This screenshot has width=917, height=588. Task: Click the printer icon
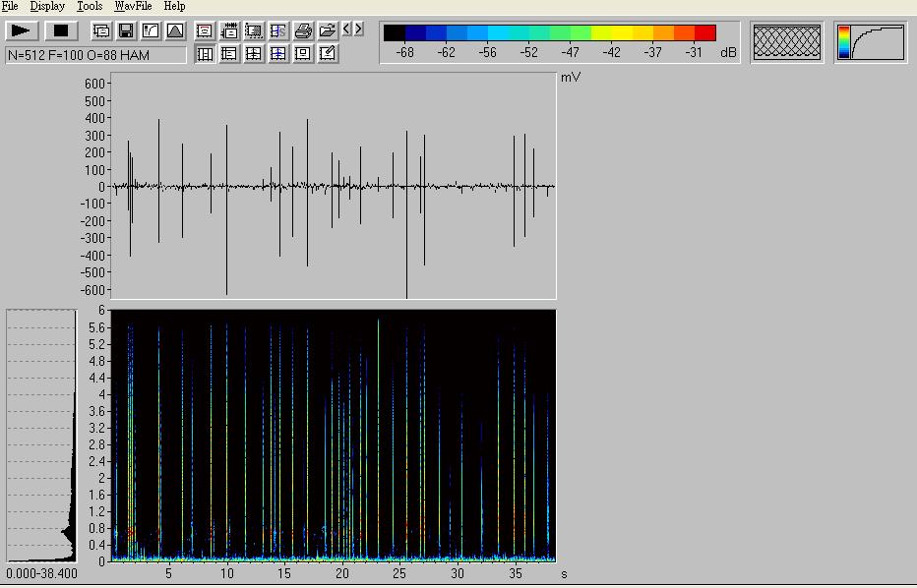pyautogui.click(x=303, y=30)
